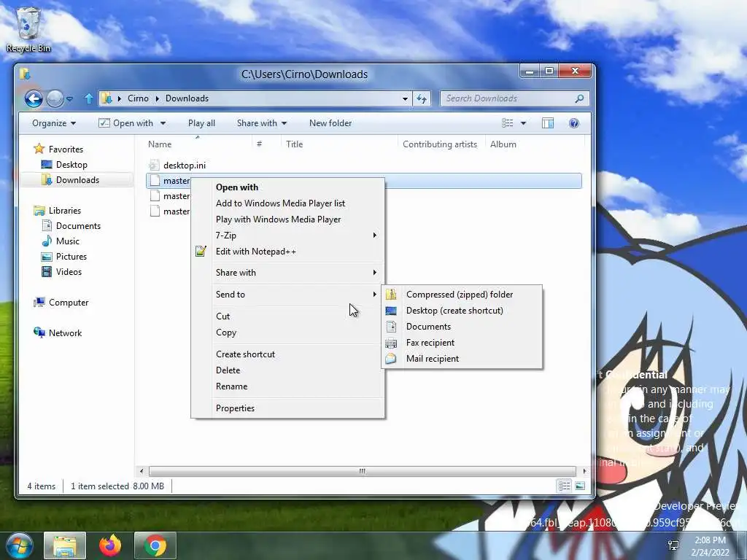Click the Name column header
The width and height of the screenshot is (747, 560).
198,144
